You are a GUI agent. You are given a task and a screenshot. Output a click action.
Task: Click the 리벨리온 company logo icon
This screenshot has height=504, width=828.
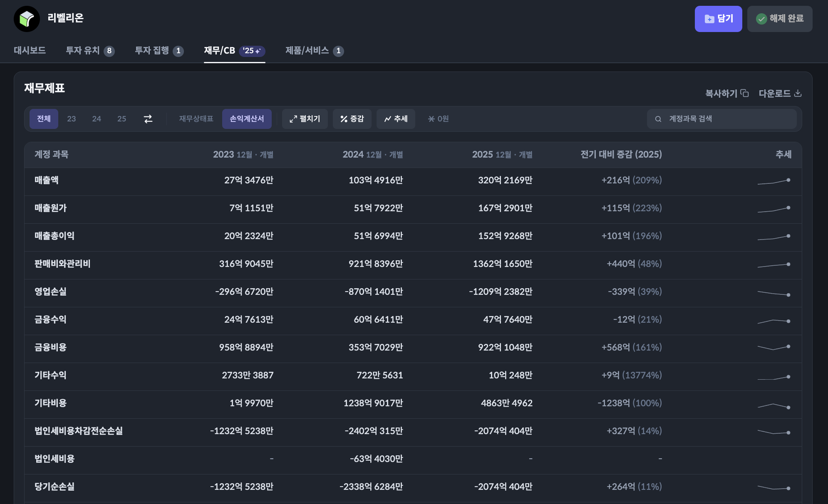[x=27, y=18]
